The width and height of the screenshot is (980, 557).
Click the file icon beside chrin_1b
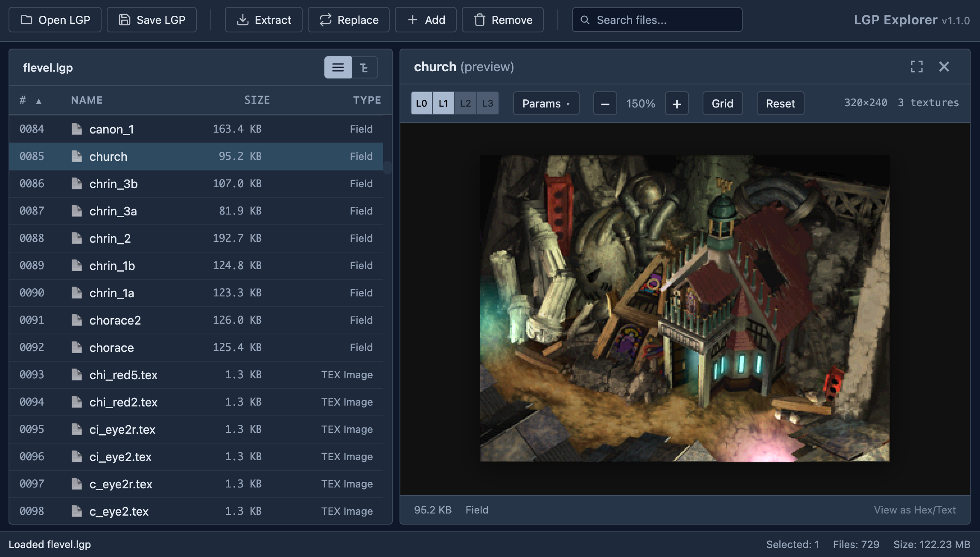pos(77,265)
